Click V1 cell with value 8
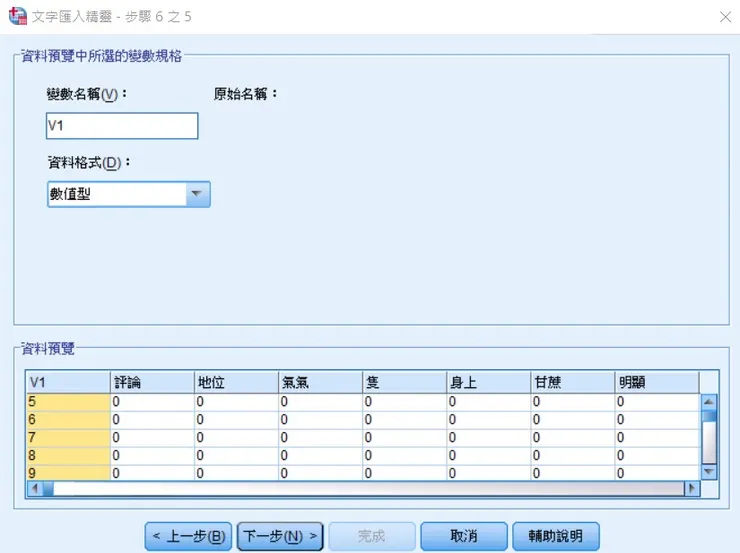 68,456
